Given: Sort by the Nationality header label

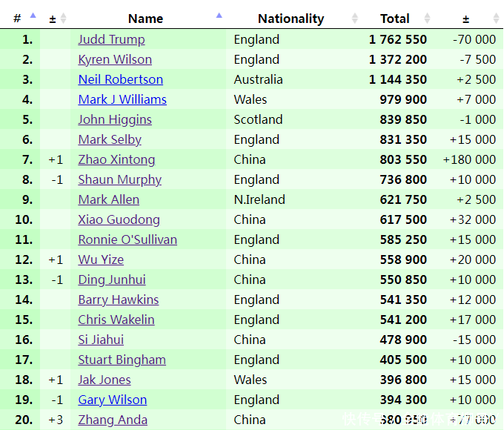Looking at the screenshot, I should [291, 19].
